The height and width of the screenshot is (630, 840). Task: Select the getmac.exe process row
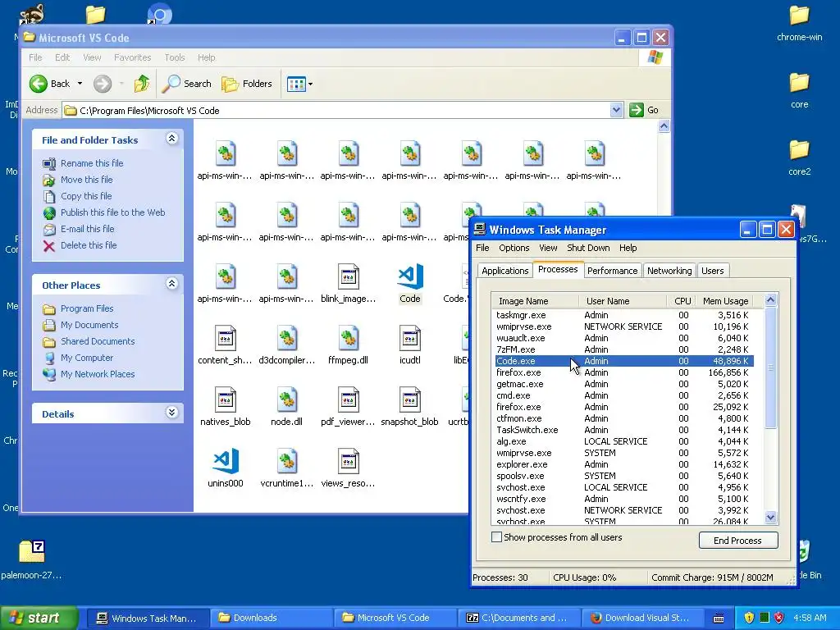624,384
